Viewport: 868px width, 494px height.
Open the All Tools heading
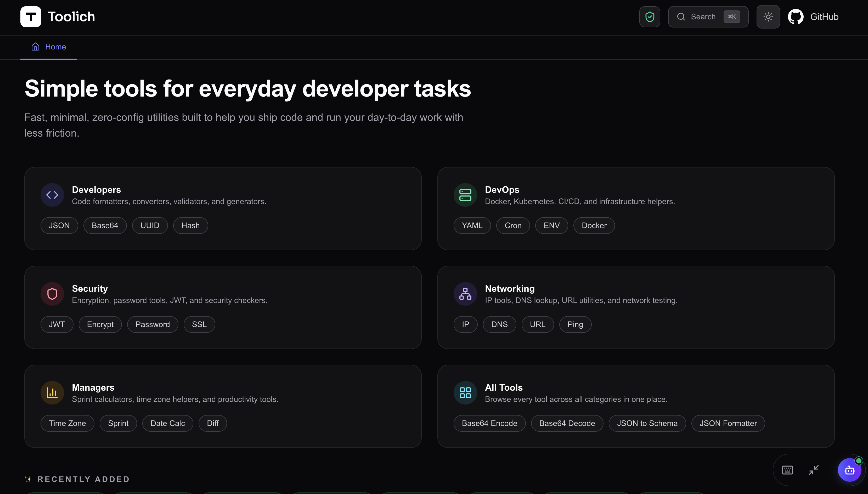tap(504, 388)
